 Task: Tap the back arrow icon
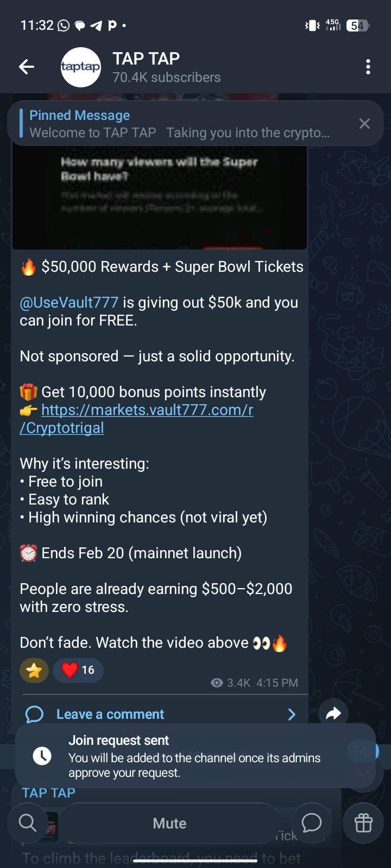point(26,67)
